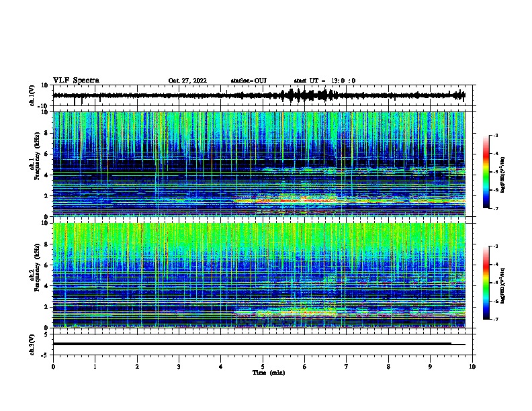532x411 pixels.
Task: Click time axis tick label "1"
Action: pyautogui.click(x=95, y=367)
